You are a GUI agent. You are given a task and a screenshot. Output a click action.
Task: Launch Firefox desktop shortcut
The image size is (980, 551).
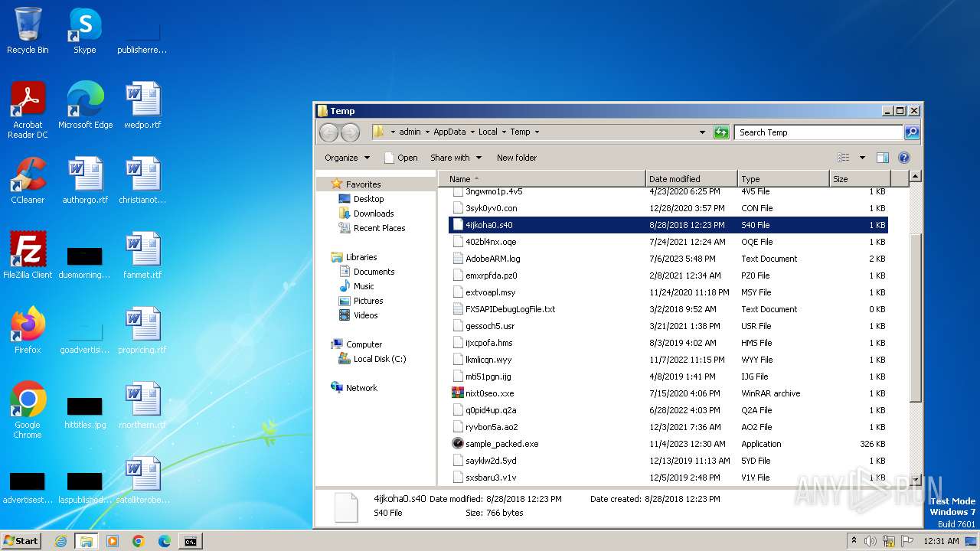(28, 331)
